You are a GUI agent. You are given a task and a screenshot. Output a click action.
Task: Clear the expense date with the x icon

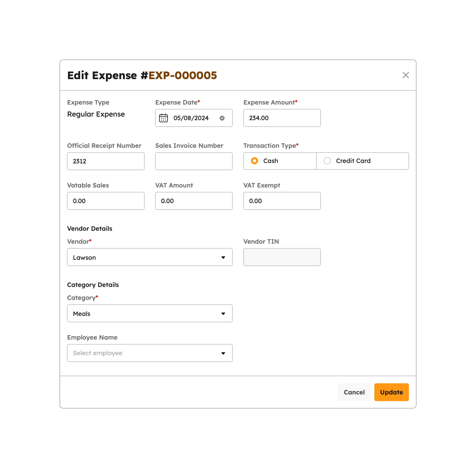(x=222, y=118)
